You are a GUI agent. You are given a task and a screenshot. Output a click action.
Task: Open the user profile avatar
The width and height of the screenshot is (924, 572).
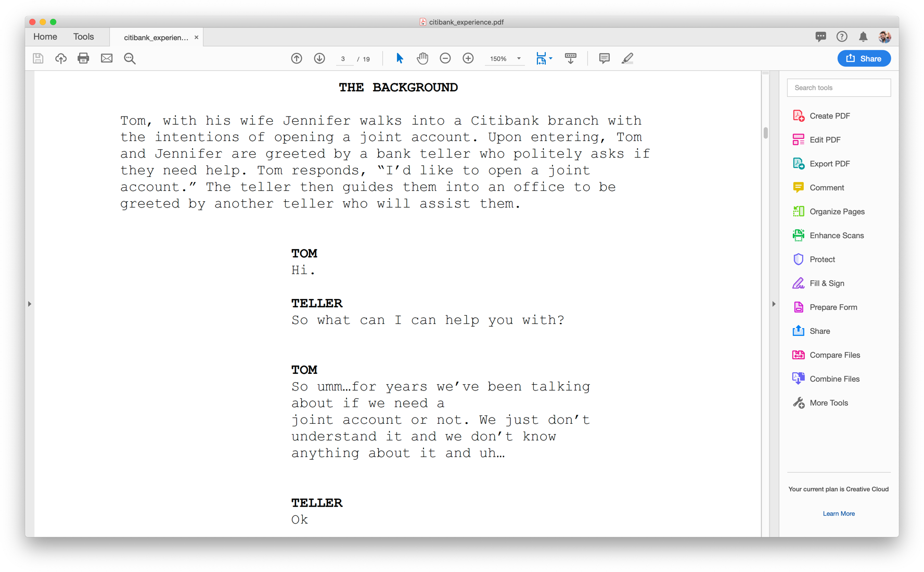[884, 36]
